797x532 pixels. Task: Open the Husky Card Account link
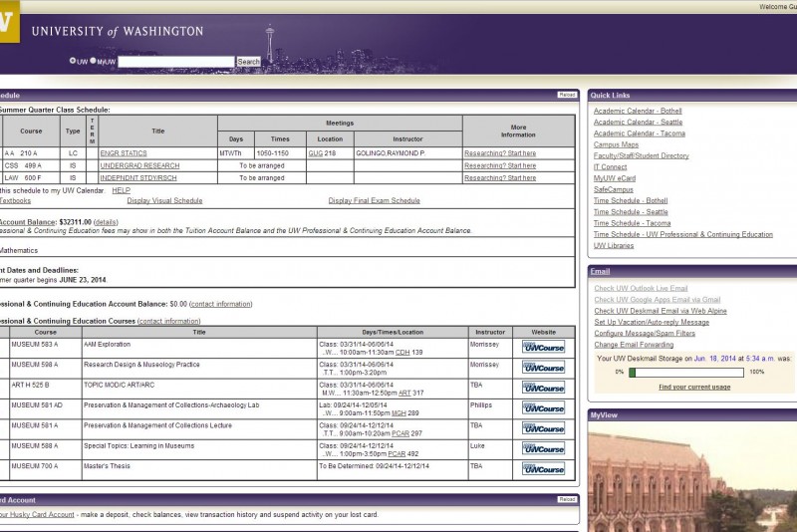(37, 515)
